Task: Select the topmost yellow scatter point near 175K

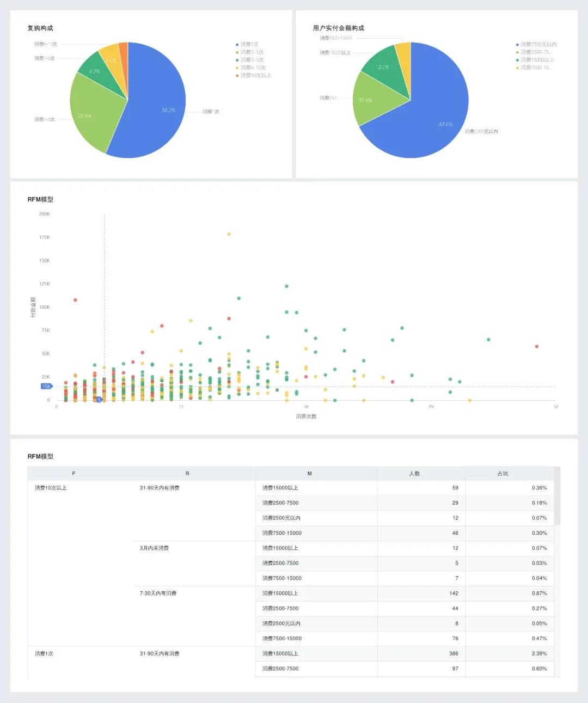Action: coord(229,234)
